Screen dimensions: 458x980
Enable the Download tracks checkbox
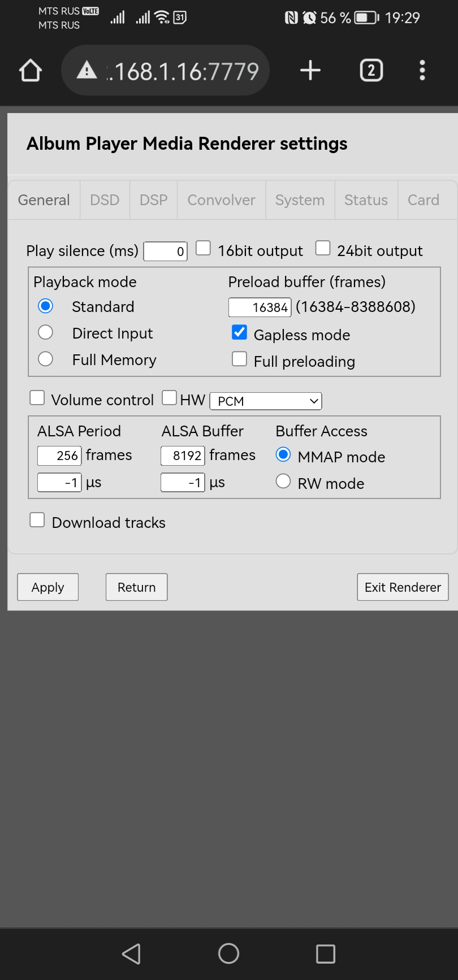[37, 520]
